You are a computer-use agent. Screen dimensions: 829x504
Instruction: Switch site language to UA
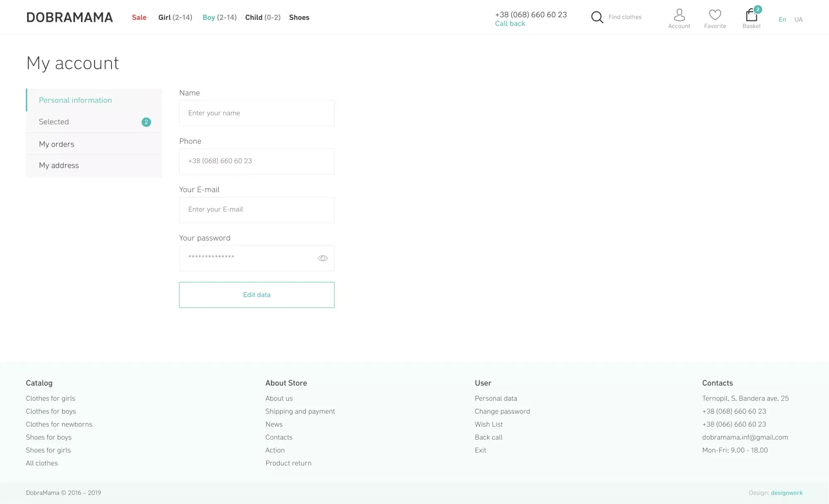coord(798,19)
